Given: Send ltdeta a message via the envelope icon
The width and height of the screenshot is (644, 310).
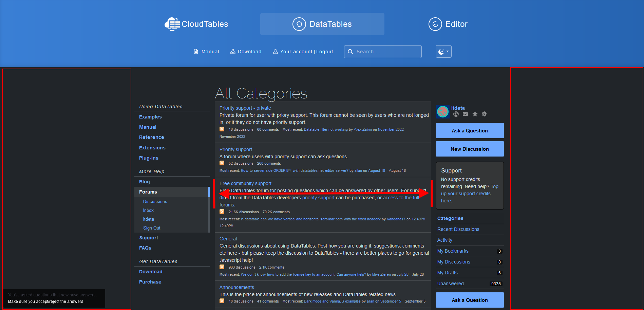Looking at the screenshot, I should 465,114.
